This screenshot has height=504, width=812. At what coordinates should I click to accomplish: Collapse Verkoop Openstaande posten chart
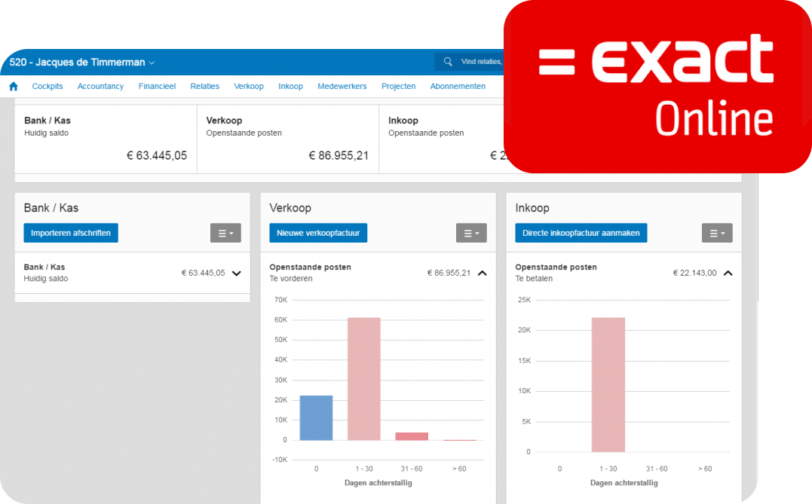pos(482,273)
